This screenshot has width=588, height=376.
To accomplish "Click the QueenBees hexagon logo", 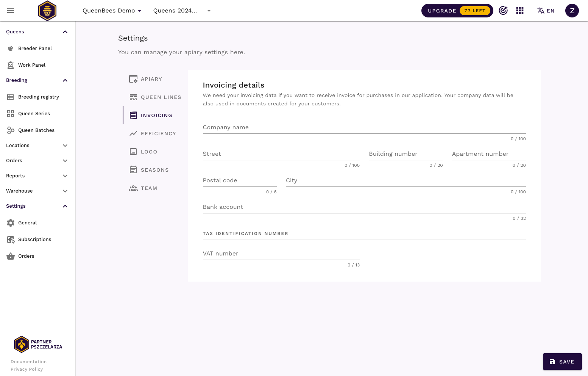I will (x=47, y=11).
